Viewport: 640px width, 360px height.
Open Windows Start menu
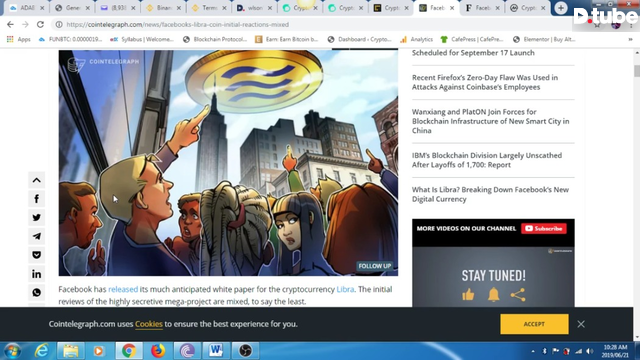coord(12,351)
